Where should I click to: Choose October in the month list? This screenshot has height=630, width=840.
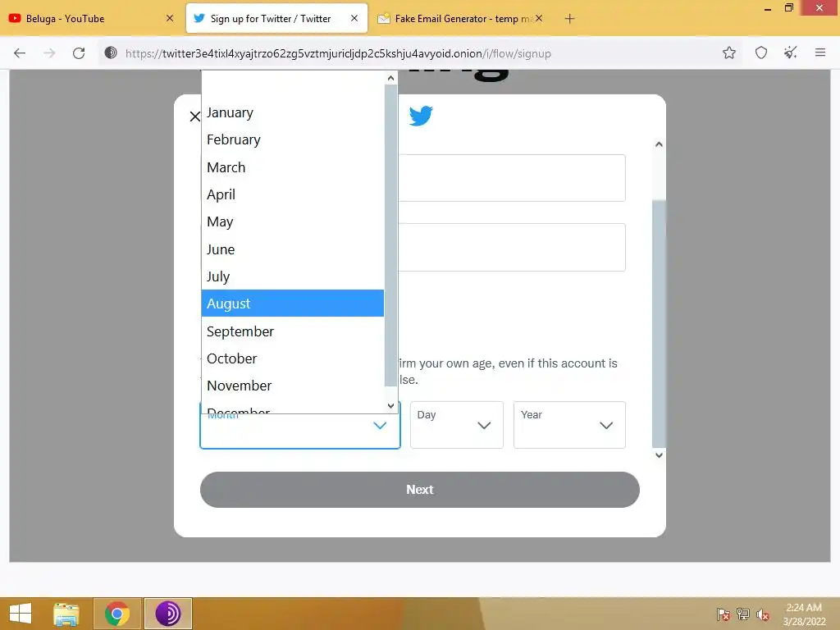293,358
